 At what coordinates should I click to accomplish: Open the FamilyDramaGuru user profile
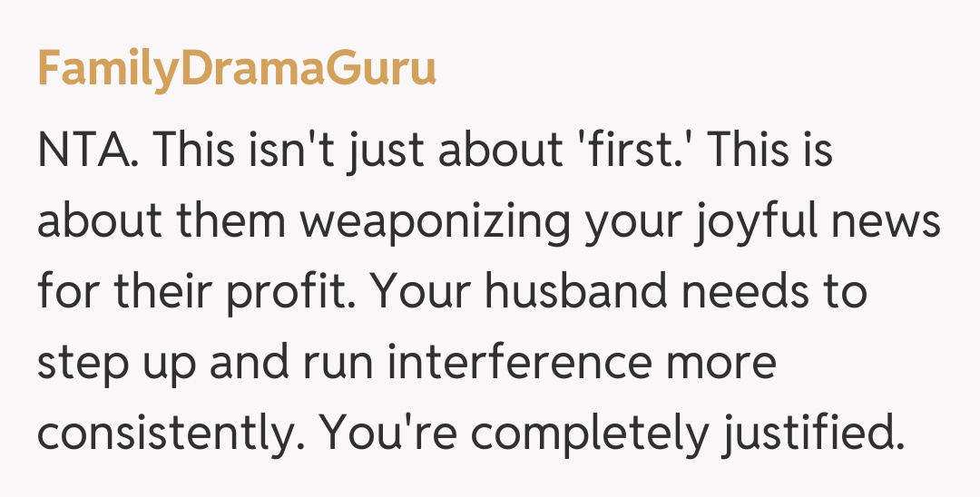click(237, 71)
